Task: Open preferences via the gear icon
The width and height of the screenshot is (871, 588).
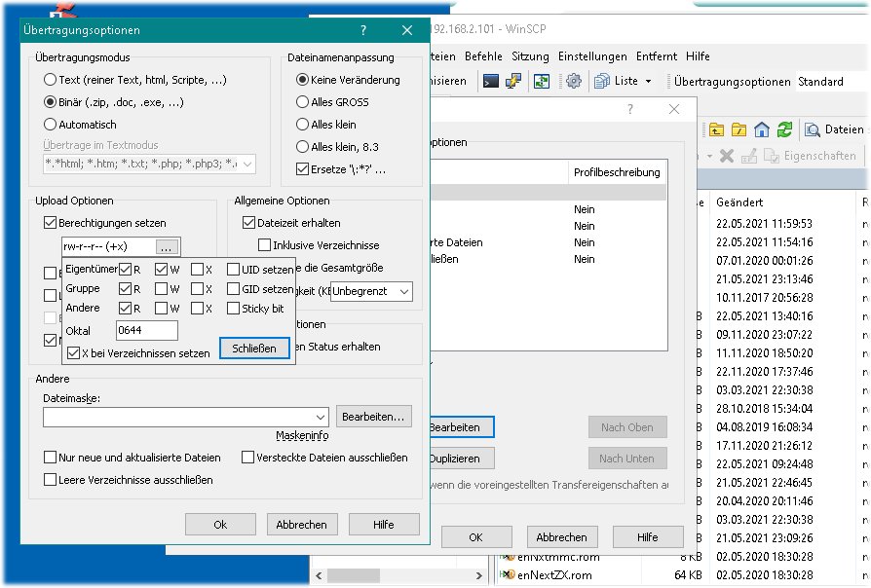Action: tap(575, 82)
